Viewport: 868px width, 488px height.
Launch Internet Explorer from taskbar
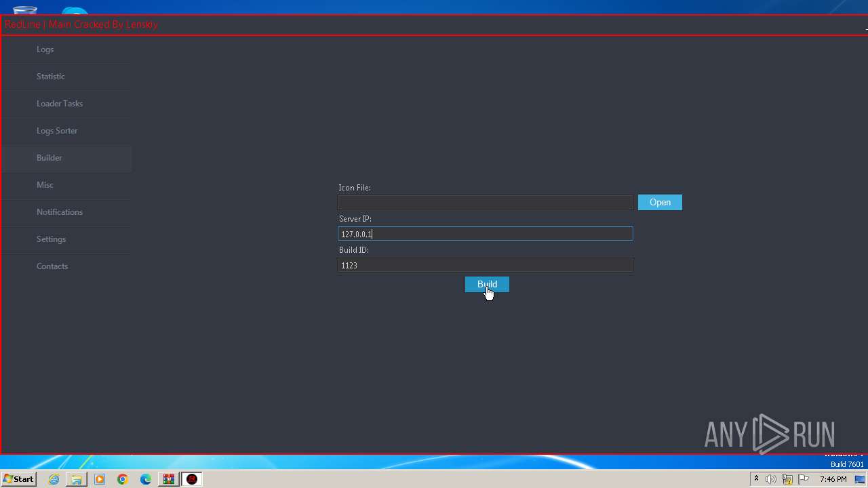pos(54,479)
